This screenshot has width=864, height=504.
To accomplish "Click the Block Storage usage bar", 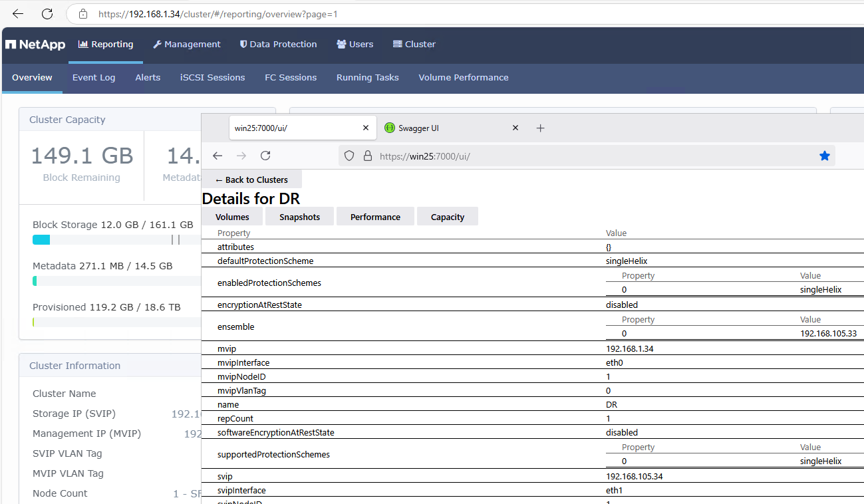I will pyautogui.click(x=116, y=240).
